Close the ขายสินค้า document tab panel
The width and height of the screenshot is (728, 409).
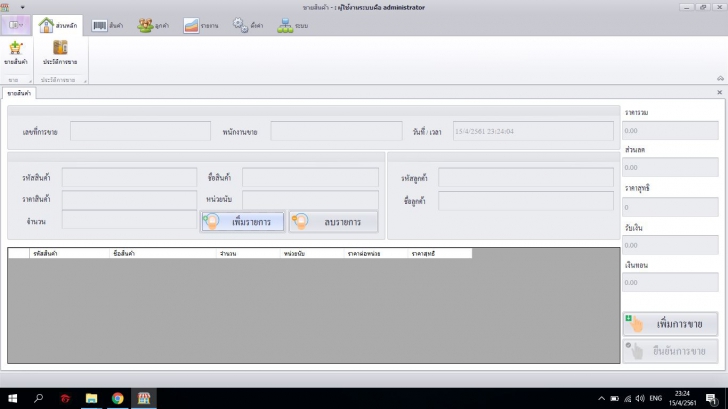point(720,92)
